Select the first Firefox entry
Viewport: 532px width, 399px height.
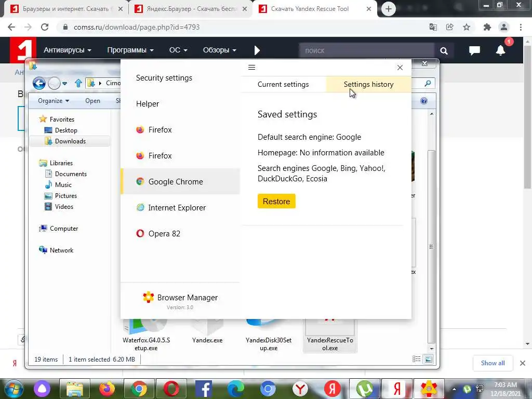180,129
